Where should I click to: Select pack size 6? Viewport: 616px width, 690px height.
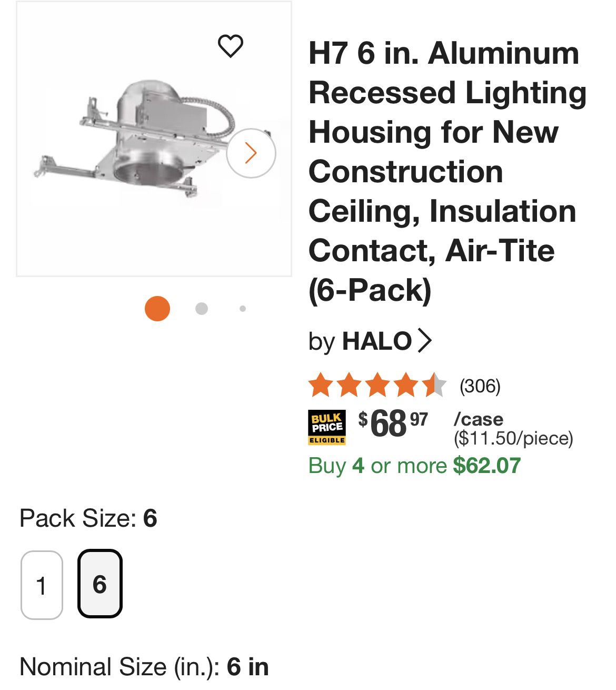point(100,584)
